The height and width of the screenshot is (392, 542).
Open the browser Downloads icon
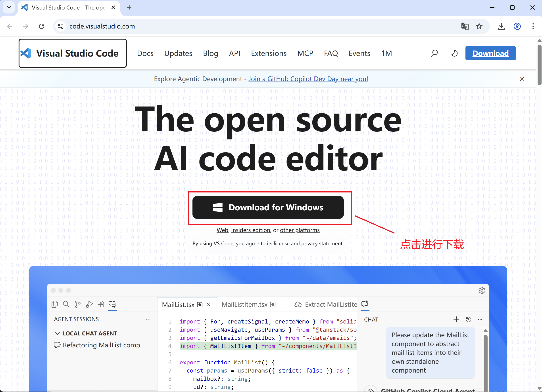pos(501,26)
